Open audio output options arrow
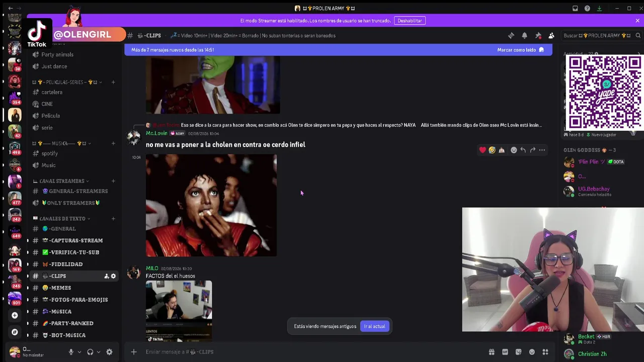Screen dimensions: 644x362 (98, 352)
